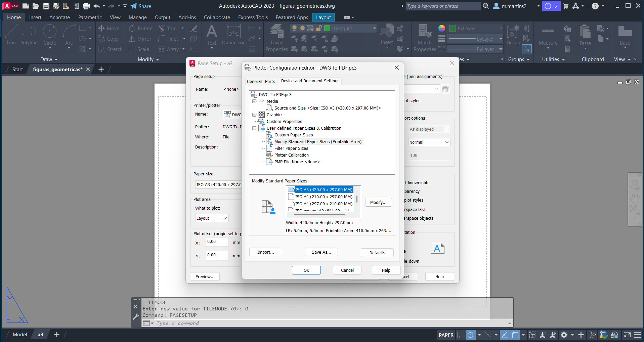Click the Object Color wheel in Properties panel
The height and width of the screenshot is (342, 644).
(442, 29)
